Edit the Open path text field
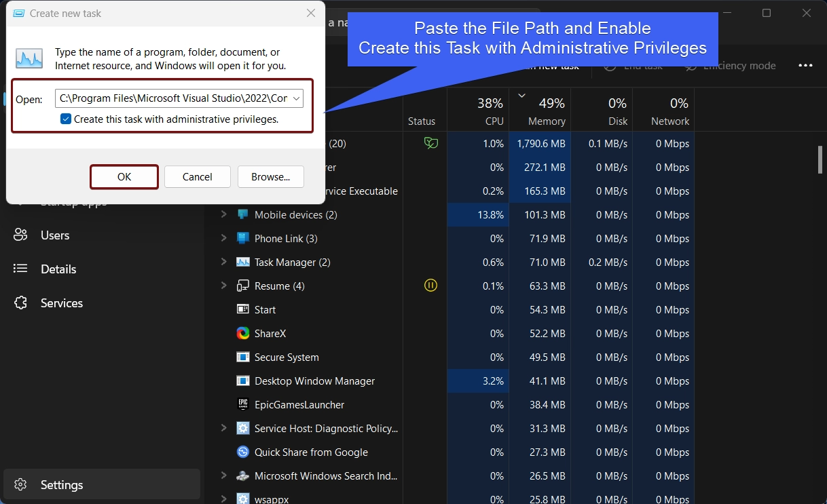This screenshot has height=504, width=827. (173, 98)
